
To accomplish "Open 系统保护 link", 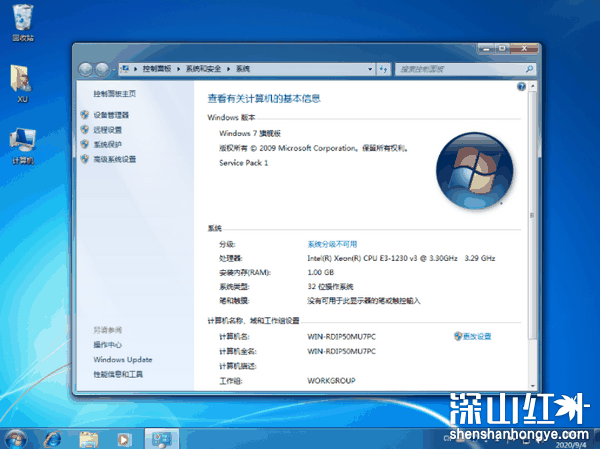I will [x=108, y=144].
